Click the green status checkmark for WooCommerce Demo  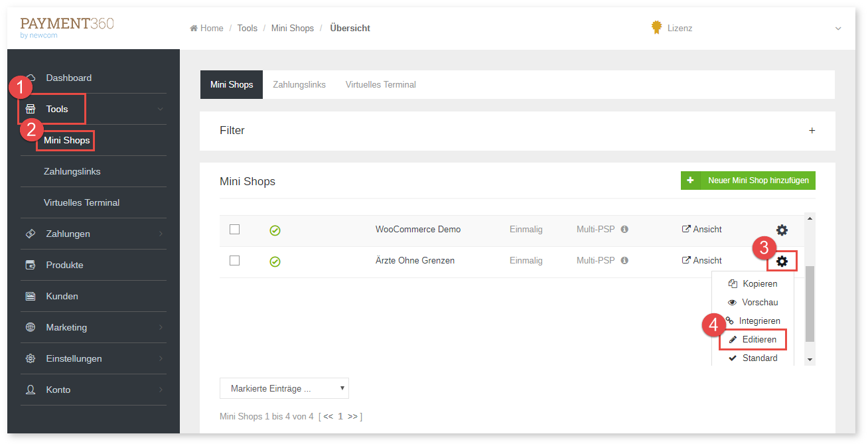pos(275,230)
